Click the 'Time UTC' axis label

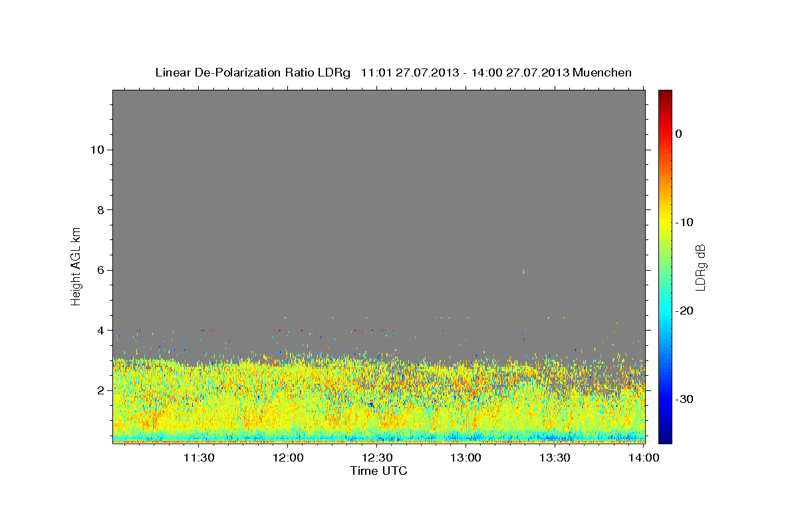click(x=378, y=471)
